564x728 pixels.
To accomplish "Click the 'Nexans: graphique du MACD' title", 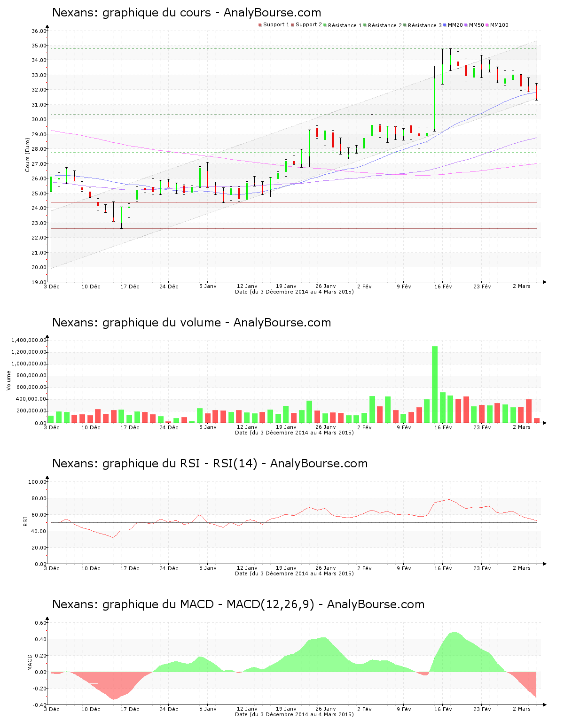I will click(238, 604).
